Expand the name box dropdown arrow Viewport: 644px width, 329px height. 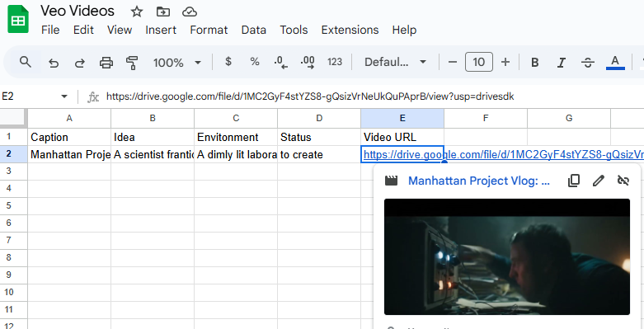point(64,97)
